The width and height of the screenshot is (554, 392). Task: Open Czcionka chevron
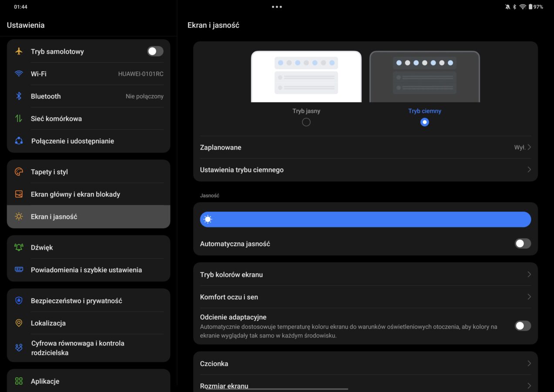click(529, 363)
